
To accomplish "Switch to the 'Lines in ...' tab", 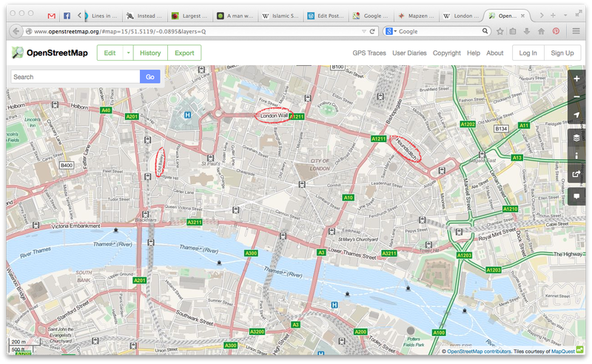I will click(x=103, y=16).
